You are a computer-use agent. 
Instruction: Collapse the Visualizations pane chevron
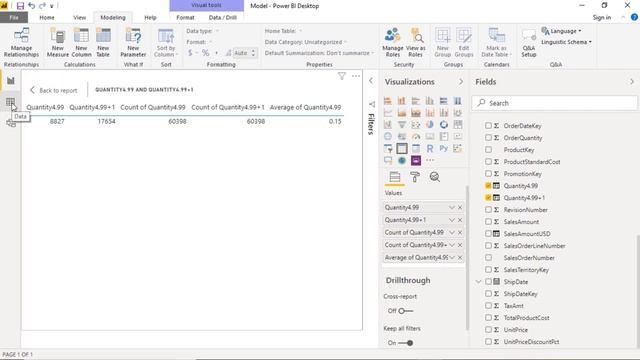(x=461, y=82)
